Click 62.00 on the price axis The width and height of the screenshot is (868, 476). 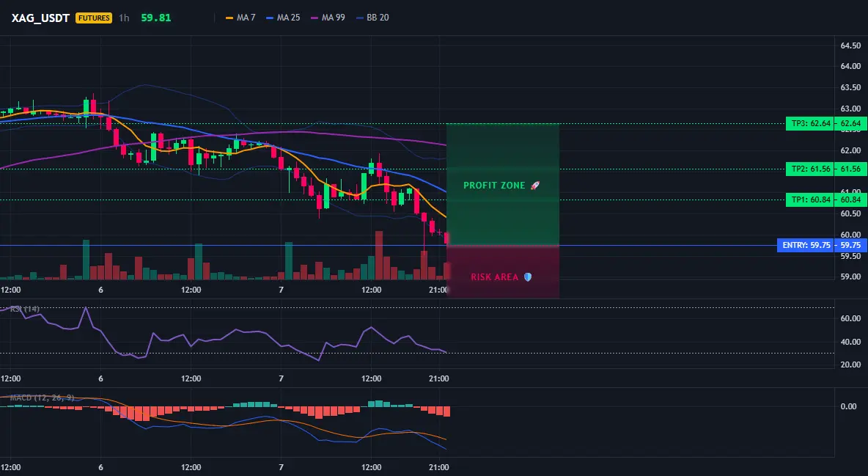[x=851, y=151]
